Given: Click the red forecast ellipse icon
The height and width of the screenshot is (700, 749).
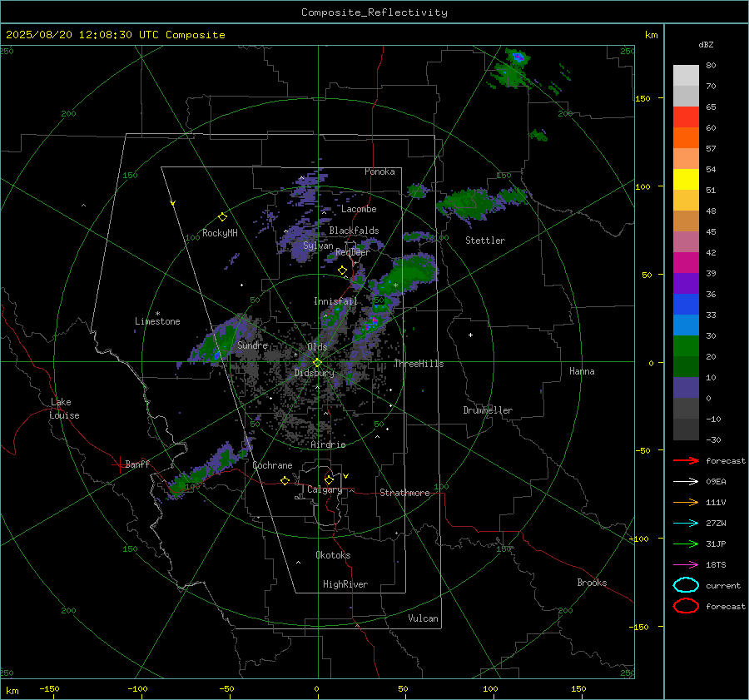Looking at the screenshot, I should 686,606.
